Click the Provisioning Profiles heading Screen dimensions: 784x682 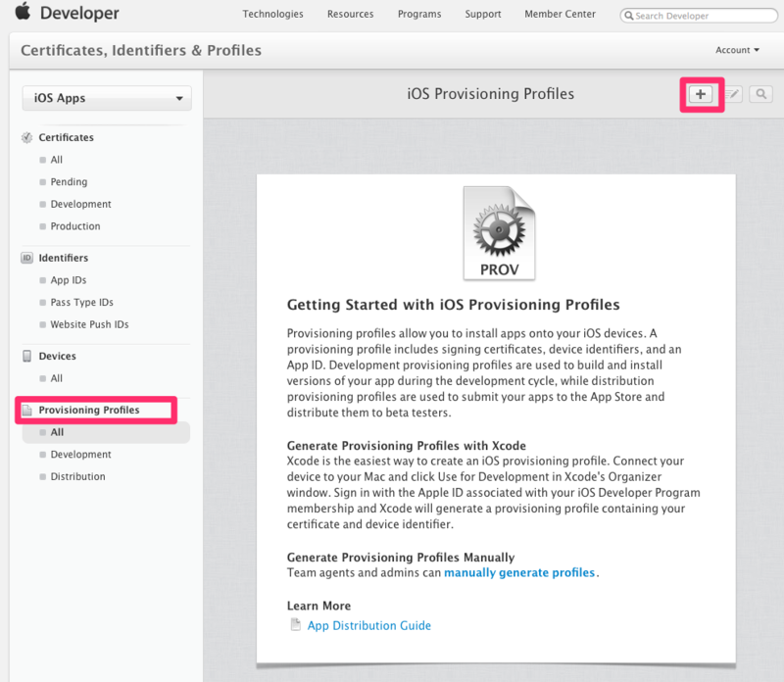(89, 410)
